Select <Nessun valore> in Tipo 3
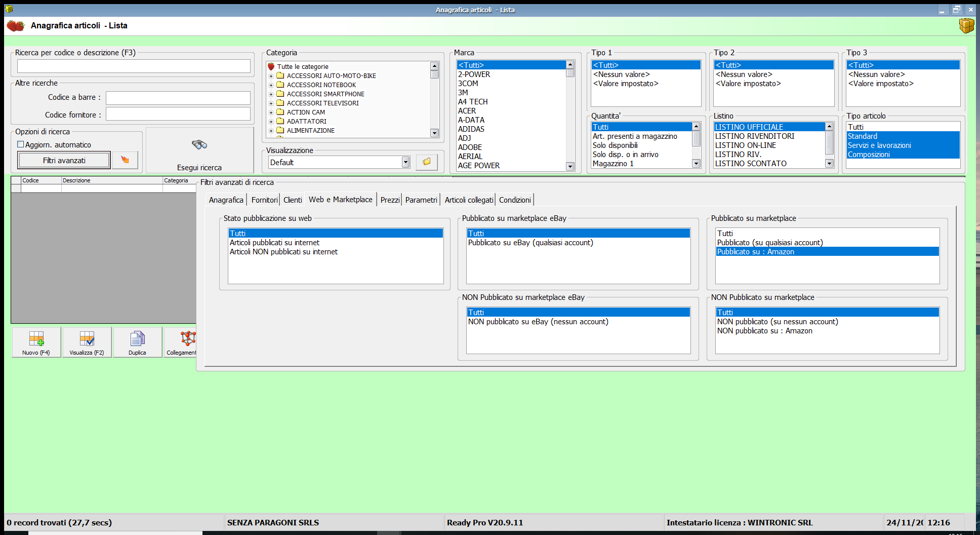This screenshot has height=535, width=980. (x=903, y=74)
